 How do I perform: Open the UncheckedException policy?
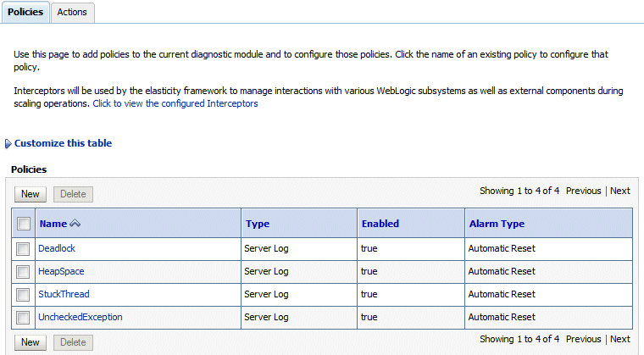(x=80, y=318)
